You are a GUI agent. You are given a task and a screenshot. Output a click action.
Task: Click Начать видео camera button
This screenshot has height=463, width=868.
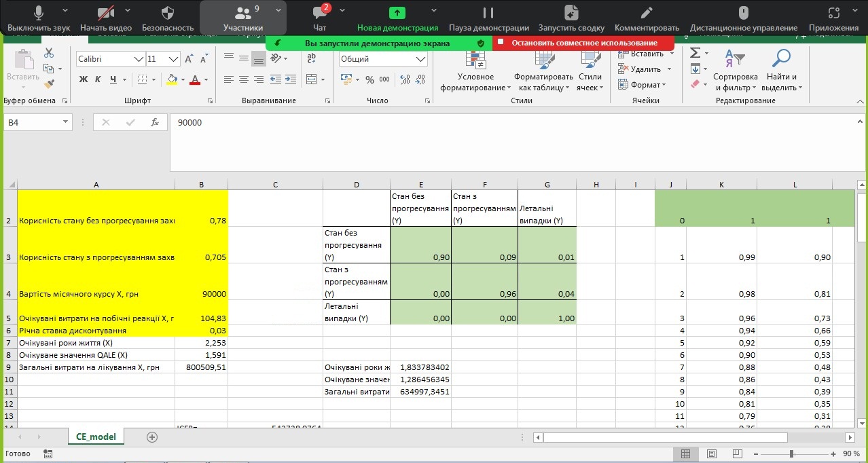[x=106, y=18]
